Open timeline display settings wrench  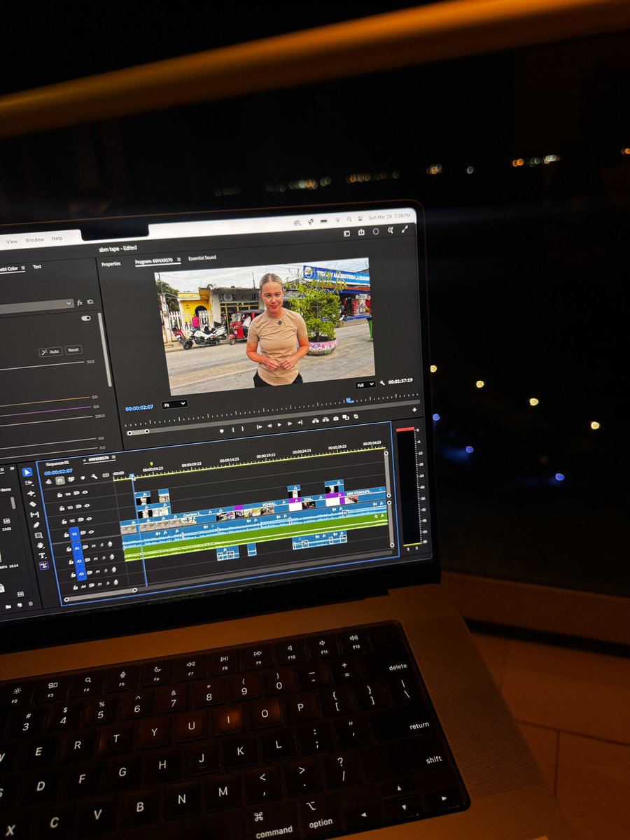[x=94, y=477]
